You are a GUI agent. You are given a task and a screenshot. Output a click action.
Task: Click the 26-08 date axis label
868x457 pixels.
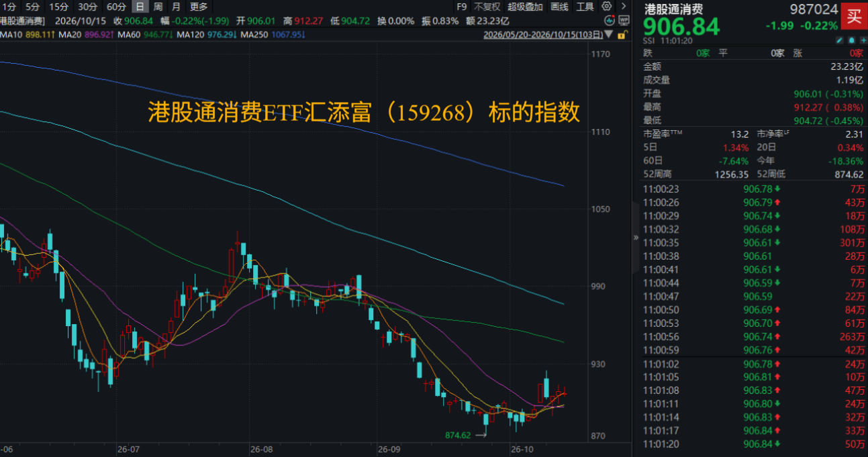[x=261, y=448]
